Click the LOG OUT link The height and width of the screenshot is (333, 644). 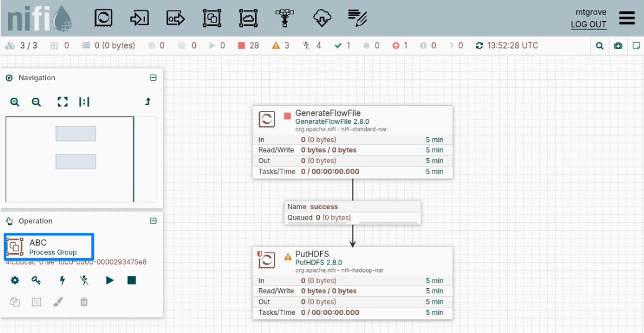point(589,24)
